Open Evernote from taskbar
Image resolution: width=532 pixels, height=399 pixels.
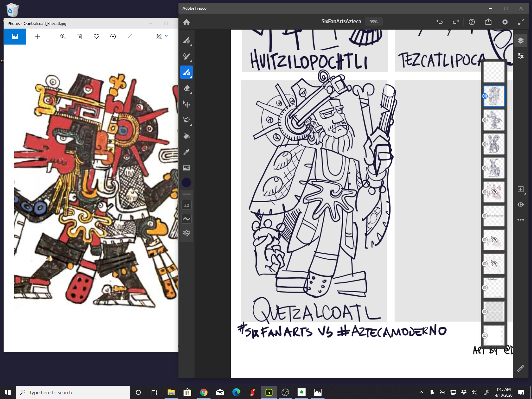tap(302, 392)
